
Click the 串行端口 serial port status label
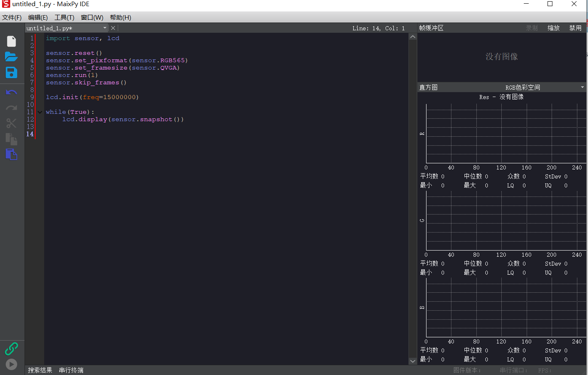pos(514,370)
